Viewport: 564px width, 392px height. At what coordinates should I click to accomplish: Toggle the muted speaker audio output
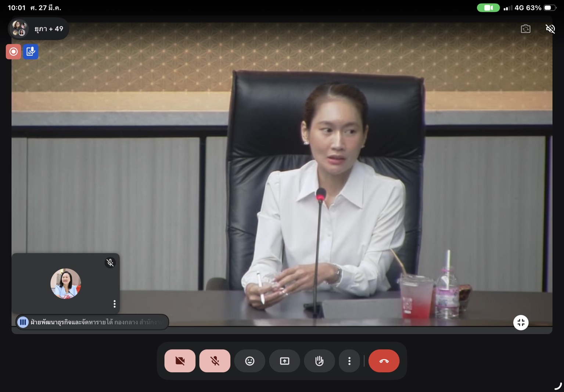tap(550, 29)
